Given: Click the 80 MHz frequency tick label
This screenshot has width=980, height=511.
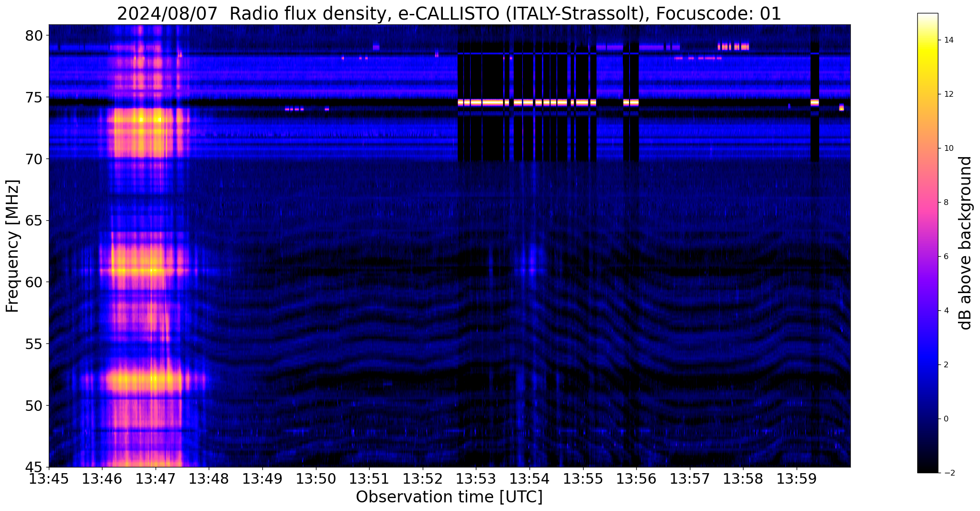Looking at the screenshot, I should tap(34, 36).
